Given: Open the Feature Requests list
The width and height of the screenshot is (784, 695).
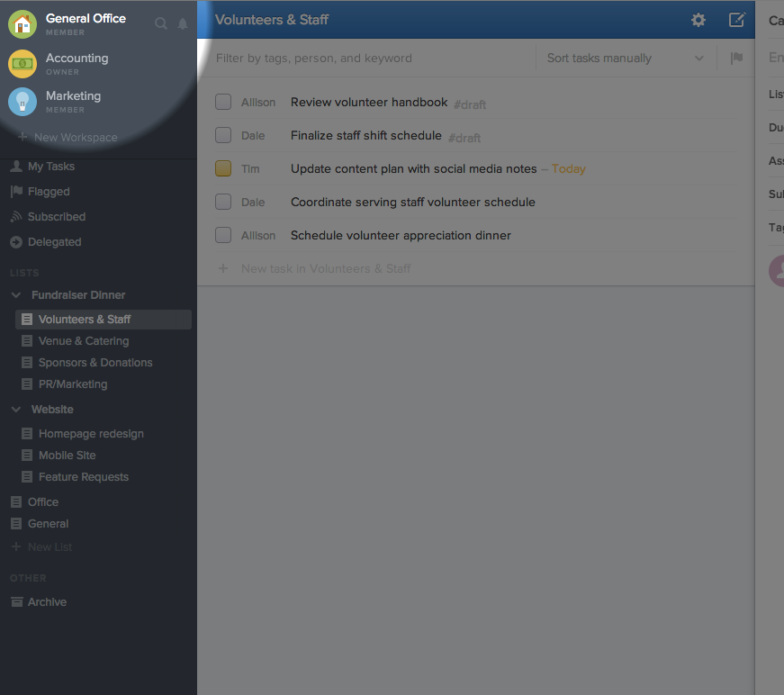Looking at the screenshot, I should [84, 477].
